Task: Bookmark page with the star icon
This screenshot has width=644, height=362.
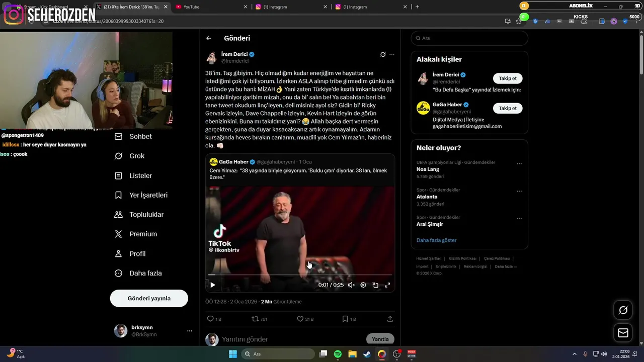Action: [x=519, y=21]
